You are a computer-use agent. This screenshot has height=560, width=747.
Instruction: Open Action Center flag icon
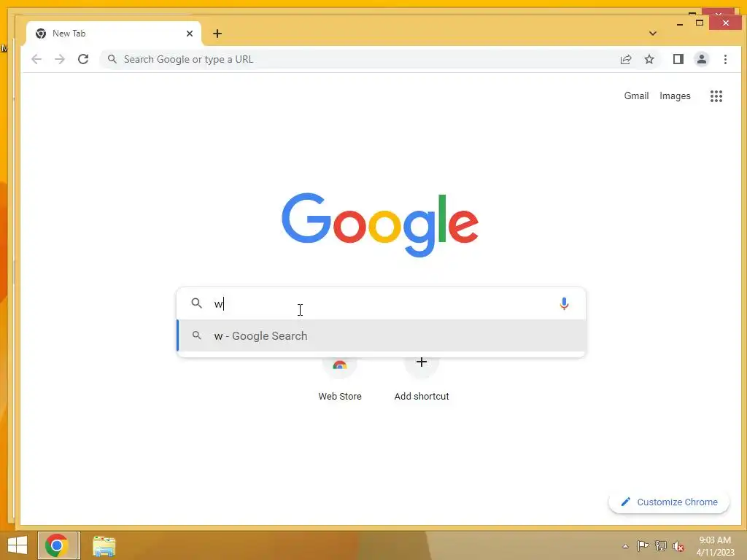(643, 546)
